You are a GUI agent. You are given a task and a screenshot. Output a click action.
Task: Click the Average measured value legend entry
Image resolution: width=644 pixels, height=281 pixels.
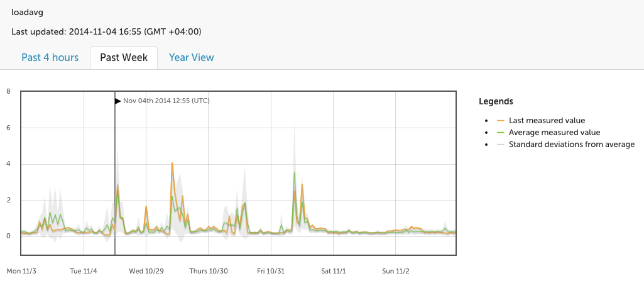tap(554, 132)
